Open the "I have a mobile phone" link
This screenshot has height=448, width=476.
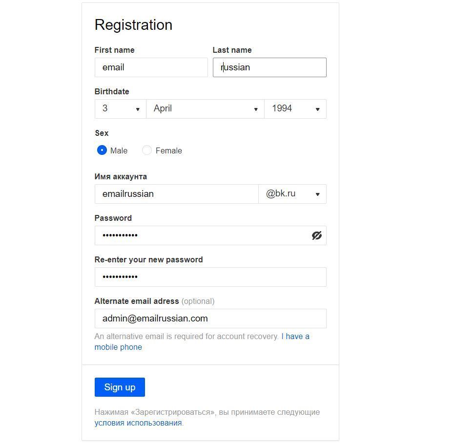click(x=295, y=337)
